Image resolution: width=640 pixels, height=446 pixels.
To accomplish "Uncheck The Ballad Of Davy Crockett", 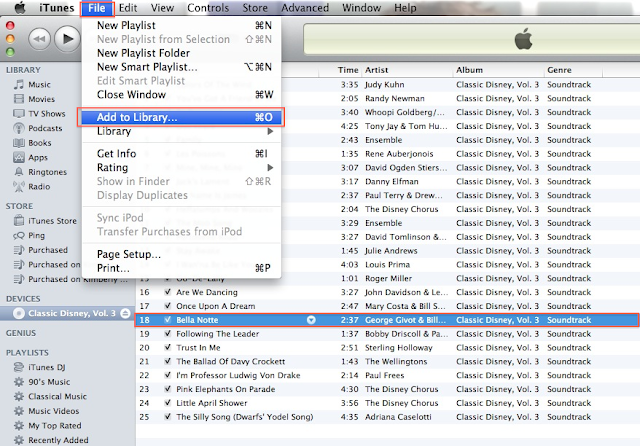I will [167, 362].
